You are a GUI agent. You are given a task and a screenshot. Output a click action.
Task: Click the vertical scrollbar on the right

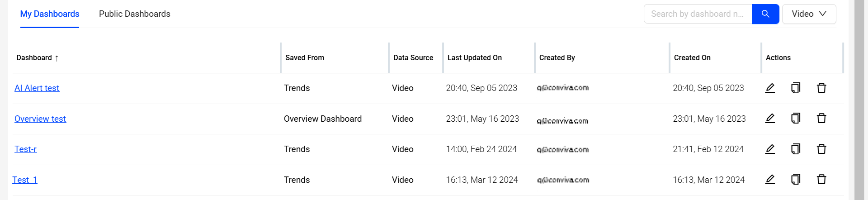pos(859,100)
